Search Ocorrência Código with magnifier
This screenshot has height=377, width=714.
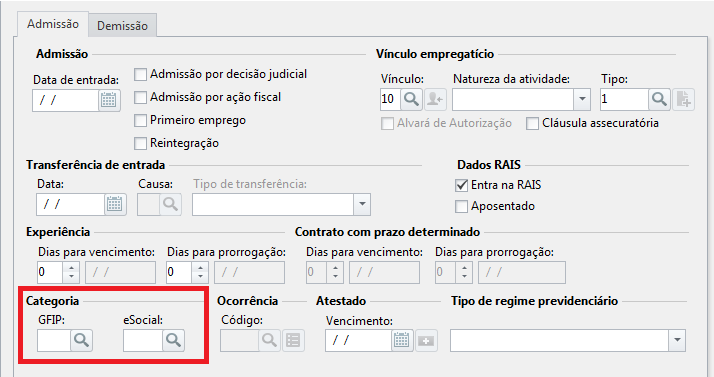[x=270, y=340]
